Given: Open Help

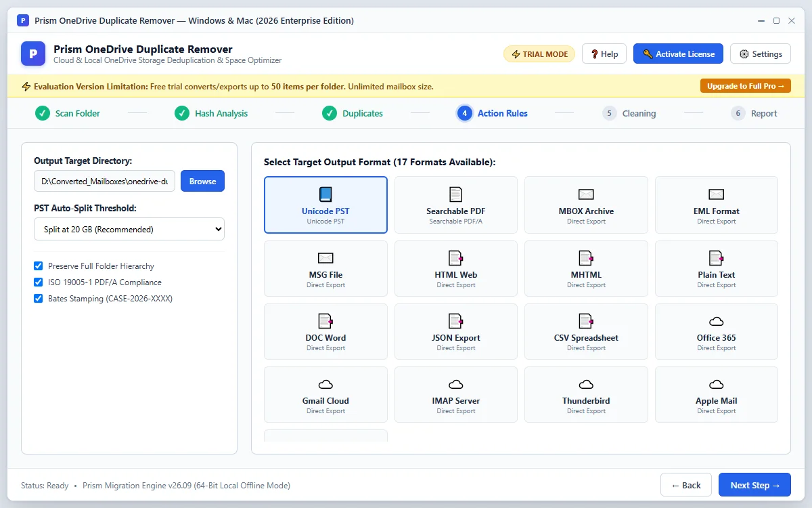Looking at the screenshot, I should [x=604, y=54].
